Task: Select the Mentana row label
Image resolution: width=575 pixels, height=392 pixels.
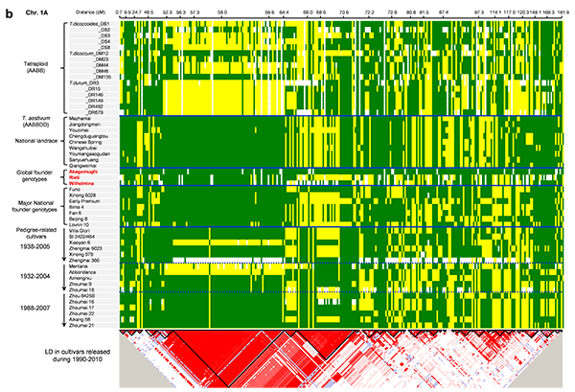Action: (x=78, y=265)
